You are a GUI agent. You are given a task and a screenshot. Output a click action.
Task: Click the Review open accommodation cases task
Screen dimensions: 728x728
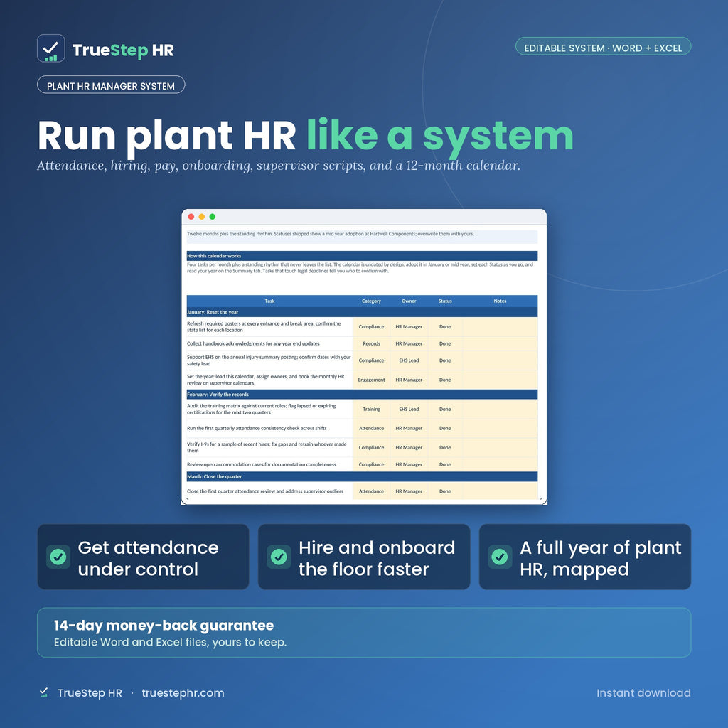pyautogui.click(x=269, y=464)
